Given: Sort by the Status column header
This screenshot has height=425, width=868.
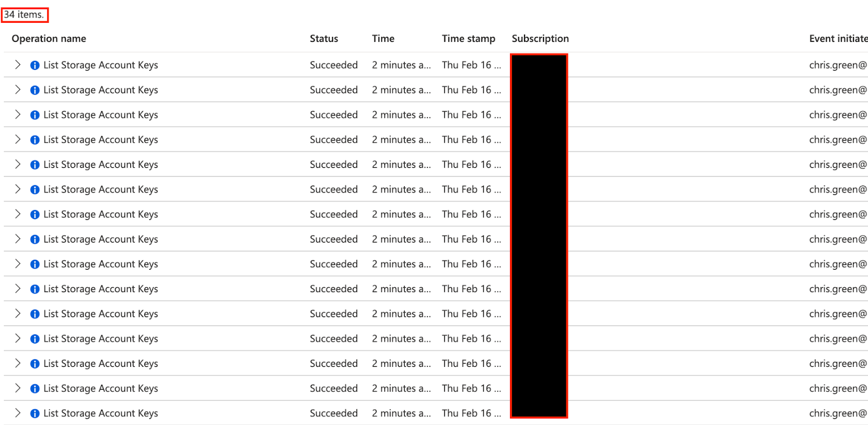Looking at the screenshot, I should pos(324,39).
